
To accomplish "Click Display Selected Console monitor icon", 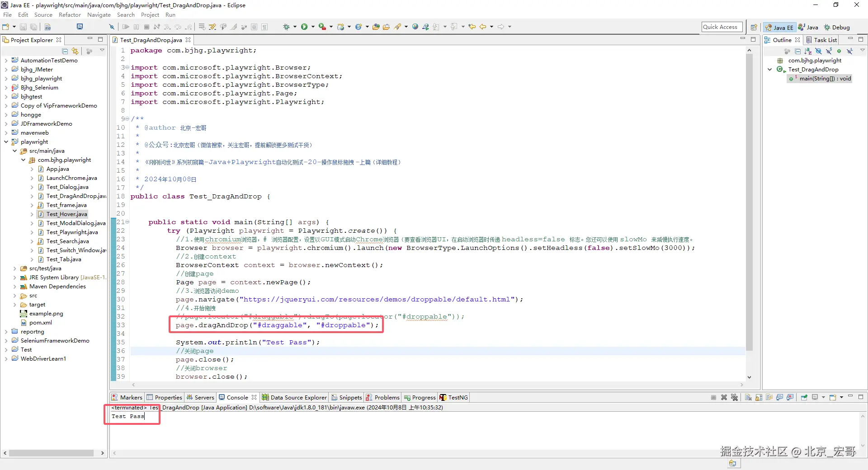I will pos(815,397).
